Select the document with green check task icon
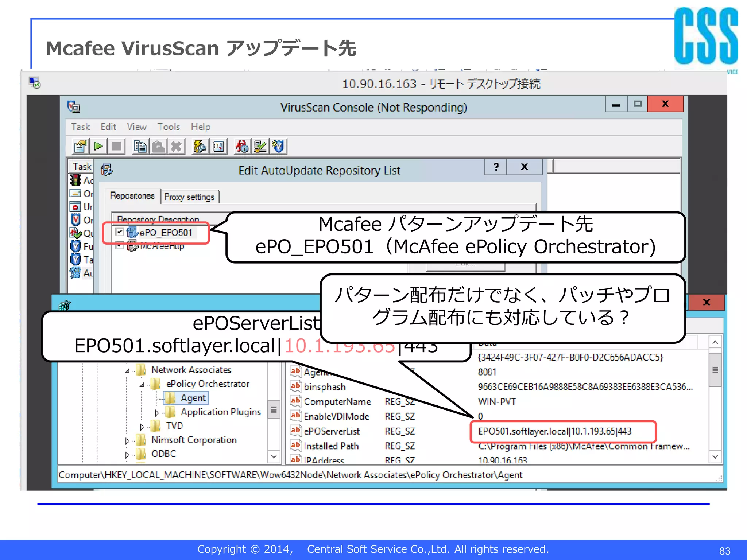747x560 pixels. [76, 233]
